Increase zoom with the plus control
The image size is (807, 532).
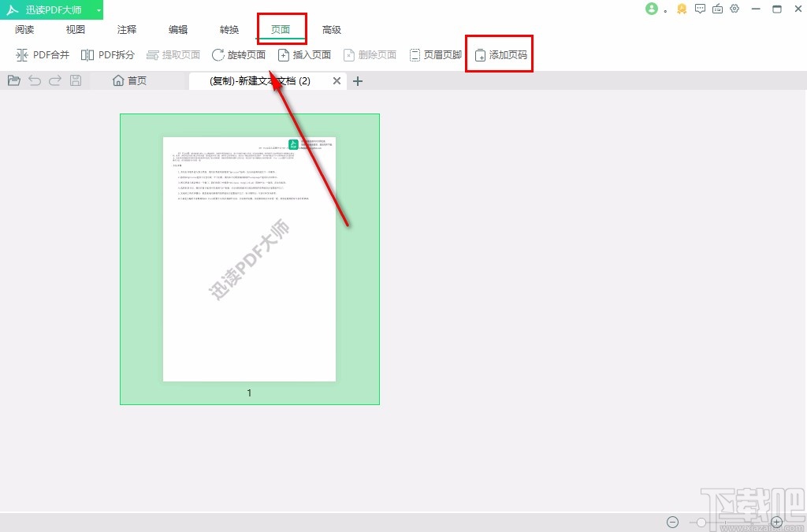coord(776,522)
